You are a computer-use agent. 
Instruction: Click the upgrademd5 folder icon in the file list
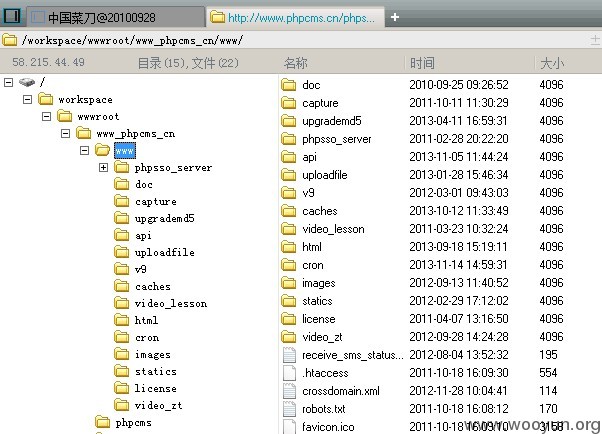[289, 121]
